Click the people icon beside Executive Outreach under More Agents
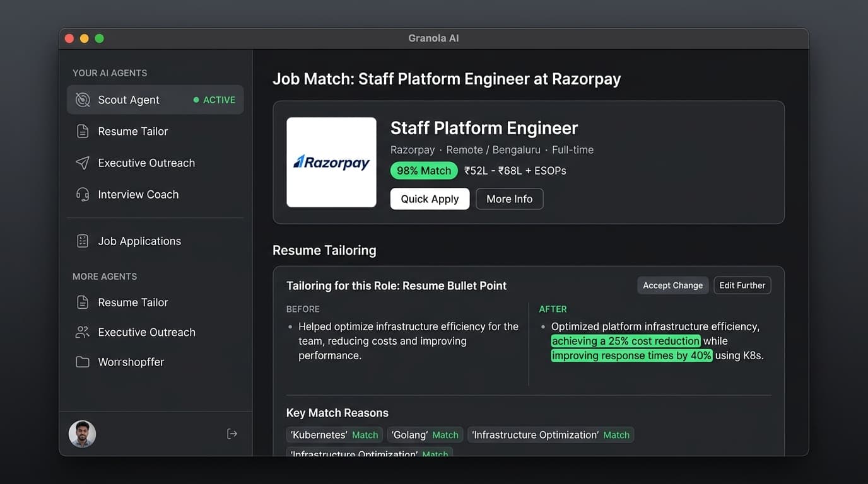The height and width of the screenshot is (484, 868). 83,332
